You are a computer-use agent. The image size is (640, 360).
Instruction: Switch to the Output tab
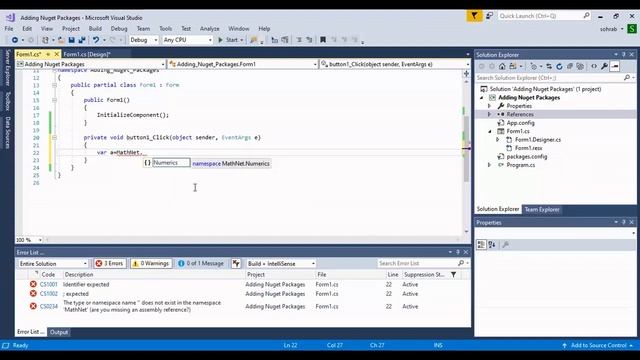click(x=59, y=332)
